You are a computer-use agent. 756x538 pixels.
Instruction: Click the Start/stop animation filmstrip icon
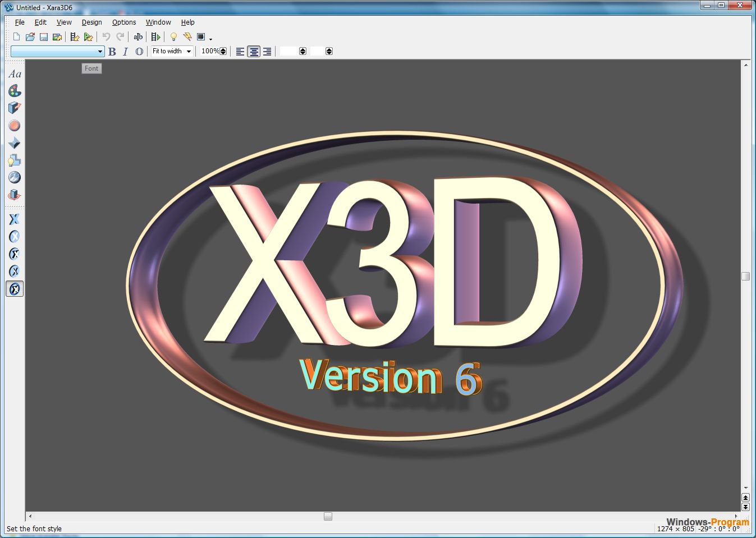pyautogui.click(x=156, y=37)
